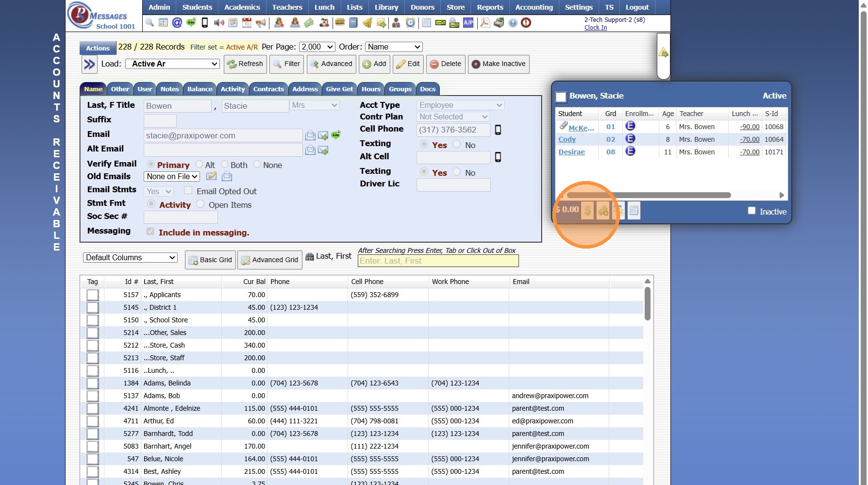This screenshot has height=485, width=868.
Task: Expand the Load Active Ar dropdown
Action: click(172, 64)
